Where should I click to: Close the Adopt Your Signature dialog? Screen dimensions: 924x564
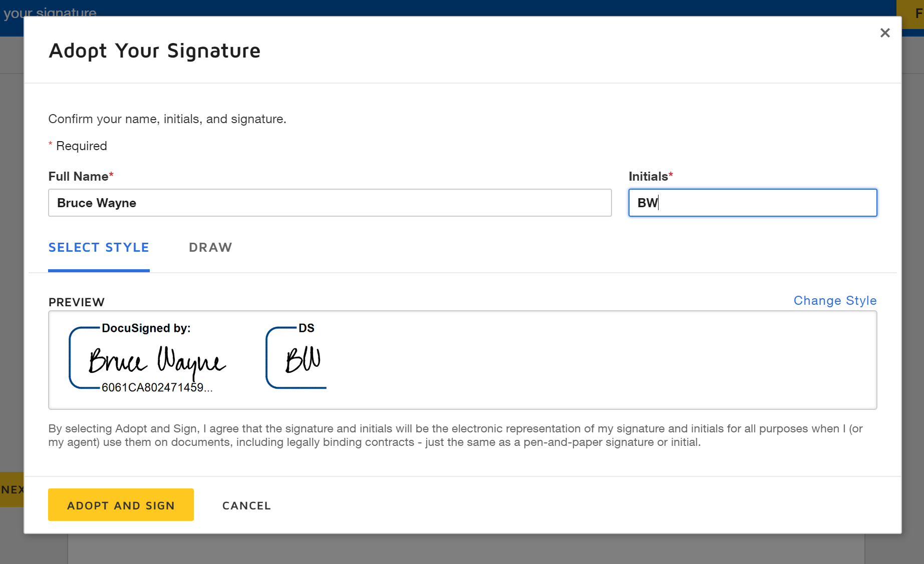[x=885, y=33]
